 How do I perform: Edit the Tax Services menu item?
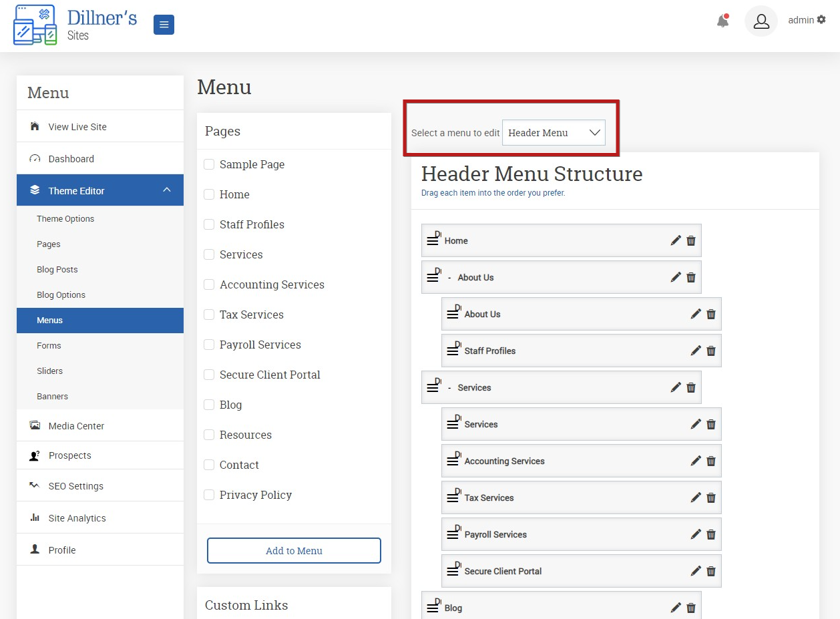[696, 497]
